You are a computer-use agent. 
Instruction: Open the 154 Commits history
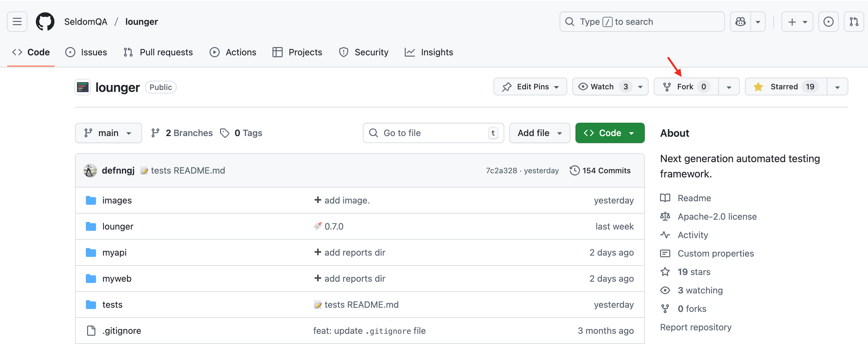(600, 170)
